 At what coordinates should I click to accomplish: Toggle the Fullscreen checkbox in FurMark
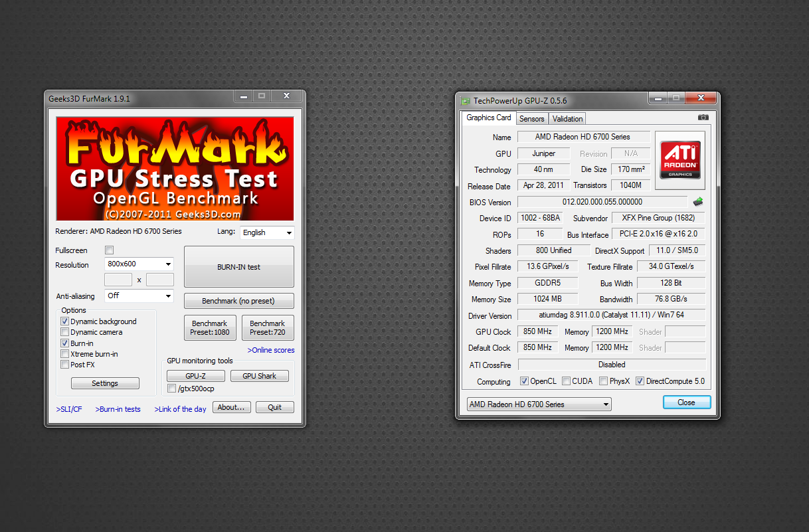pyautogui.click(x=110, y=250)
